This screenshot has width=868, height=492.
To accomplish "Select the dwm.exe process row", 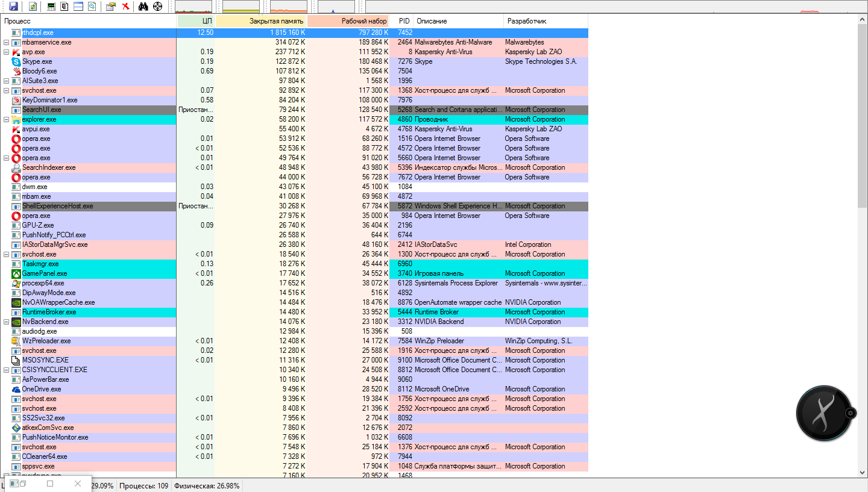I will pyautogui.click(x=295, y=187).
